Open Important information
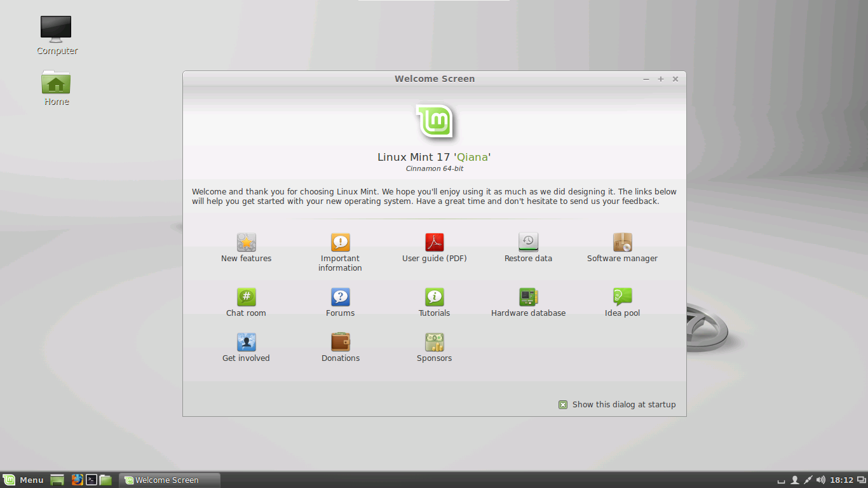Image resolution: width=868 pixels, height=488 pixels. tap(340, 252)
